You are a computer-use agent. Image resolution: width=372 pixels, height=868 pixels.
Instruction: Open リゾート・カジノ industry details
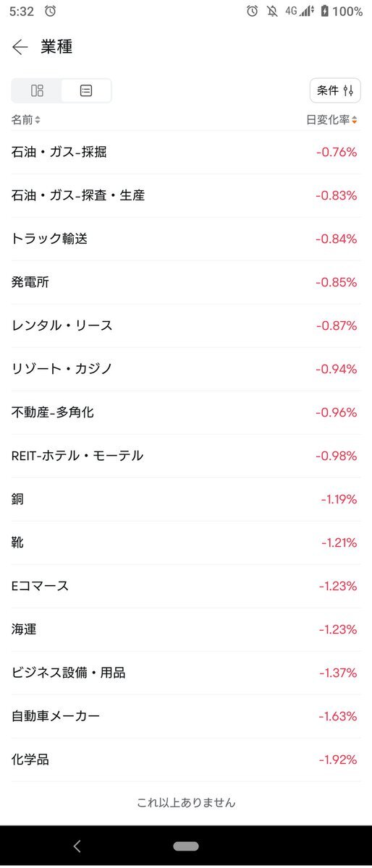186,369
